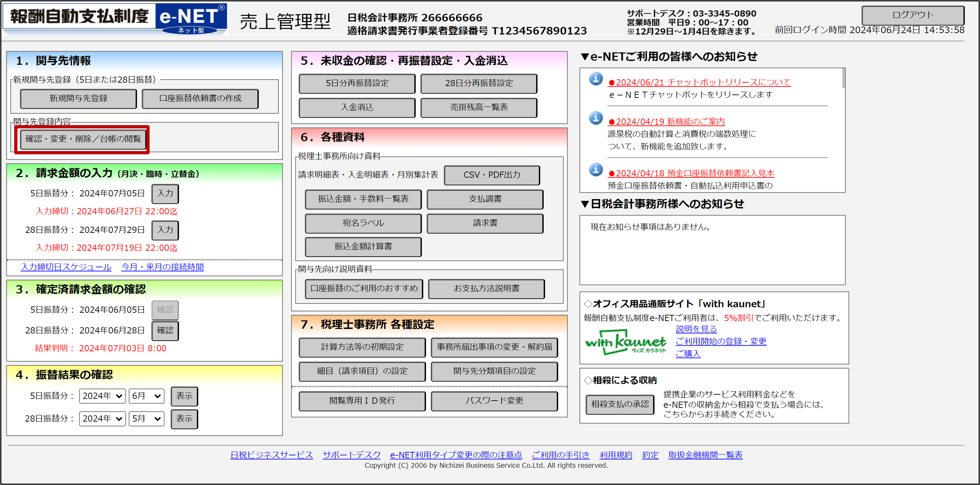
Task: Open 取扱金融機関一覧表 footer link
Action: click(705, 455)
